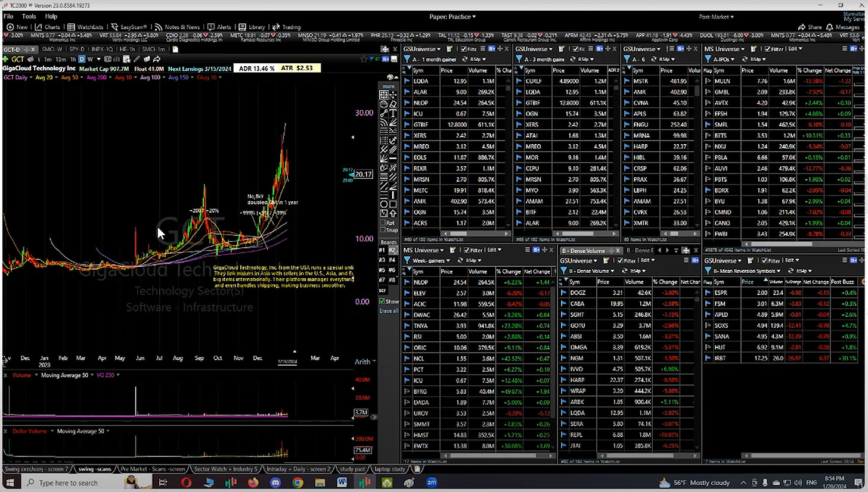Switch to Pre Market - Scans layout tab

pos(153,469)
